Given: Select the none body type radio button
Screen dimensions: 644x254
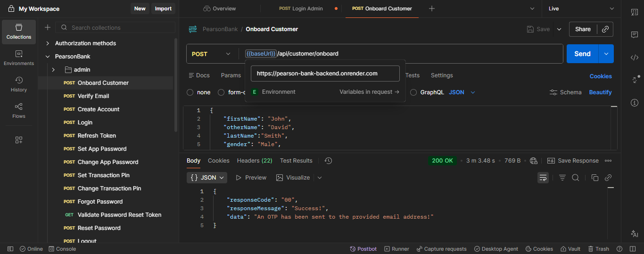Looking at the screenshot, I should click(x=190, y=92).
